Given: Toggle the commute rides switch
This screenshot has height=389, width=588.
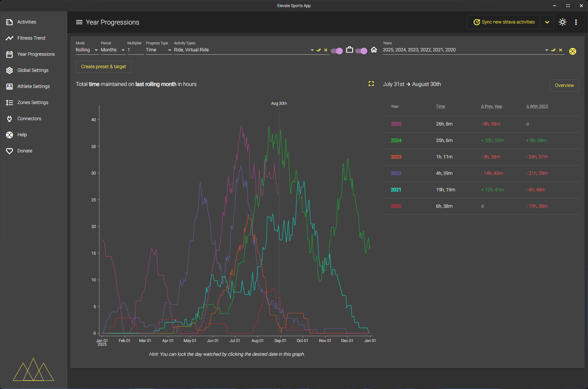Looking at the screenshot, I should point(337,51).
